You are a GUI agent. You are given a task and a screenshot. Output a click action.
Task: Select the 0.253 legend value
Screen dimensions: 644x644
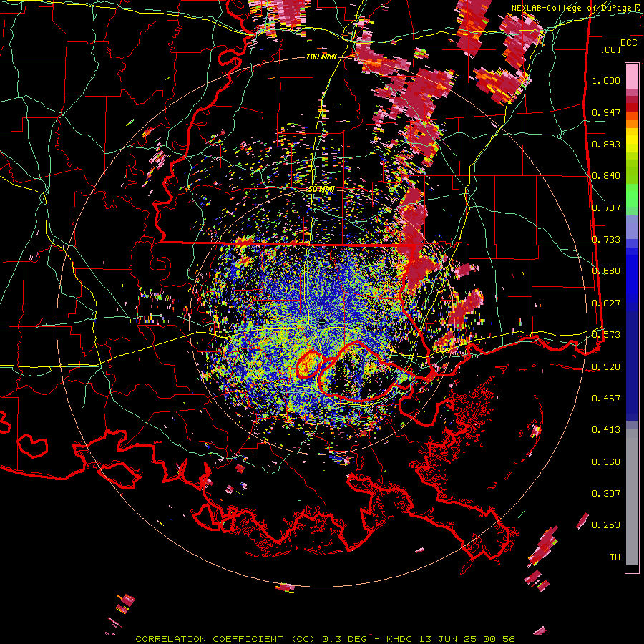pyautogui.click(x=606, y=525)
